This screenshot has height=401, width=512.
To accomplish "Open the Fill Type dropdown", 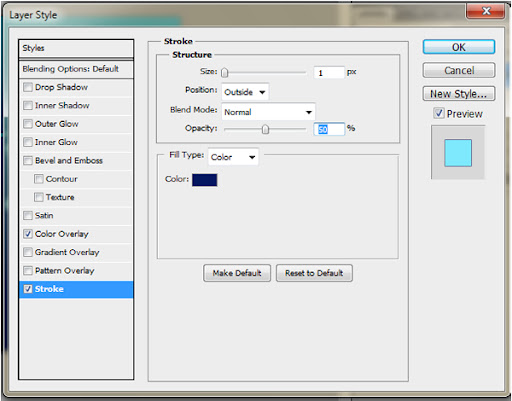I will (x=233, y=157).
